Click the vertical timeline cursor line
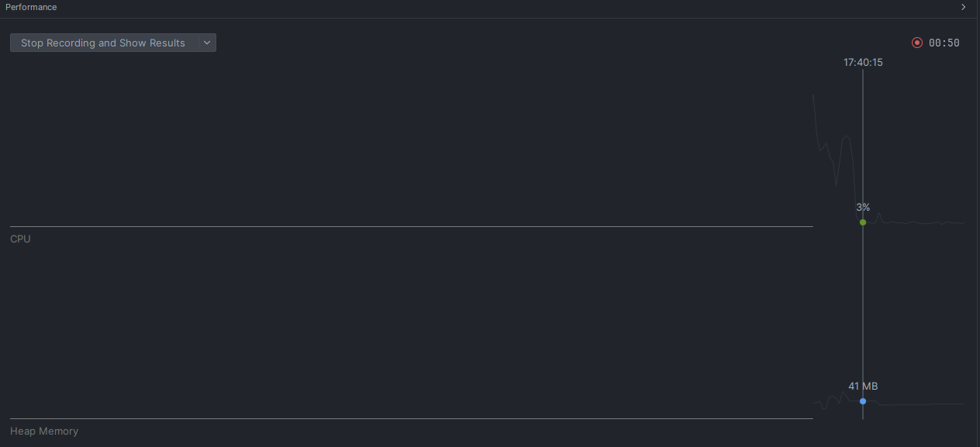The height and width of the screenshot is (447, 980). tap(863, 310)
